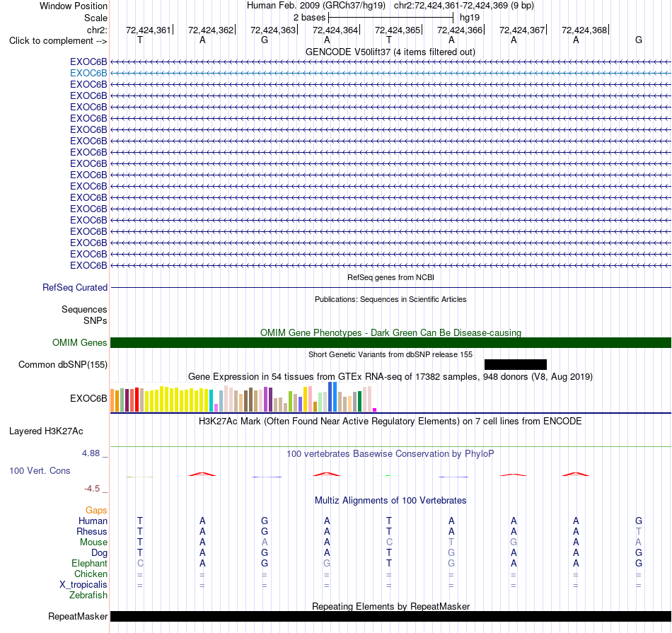The width and height of the screenshot is (672, 633).
Task: Click the '2 bases' scale bar label
Action: 309,18
